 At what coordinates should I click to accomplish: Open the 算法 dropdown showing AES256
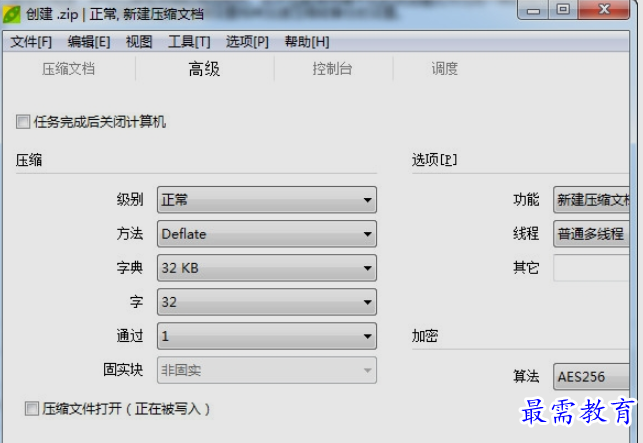(x=591, y=377)
